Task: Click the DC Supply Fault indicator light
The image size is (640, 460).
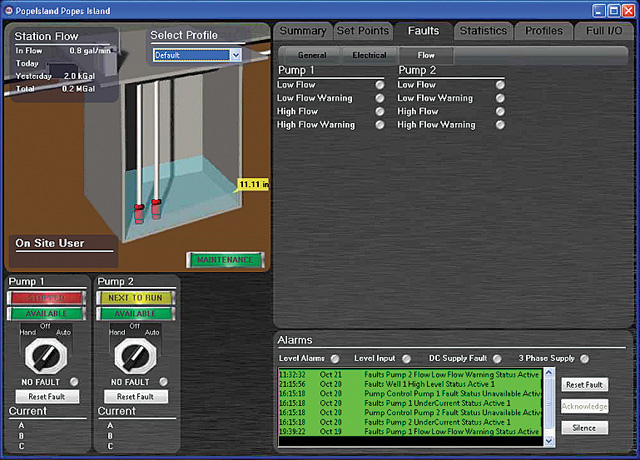Action: [490, 358]
